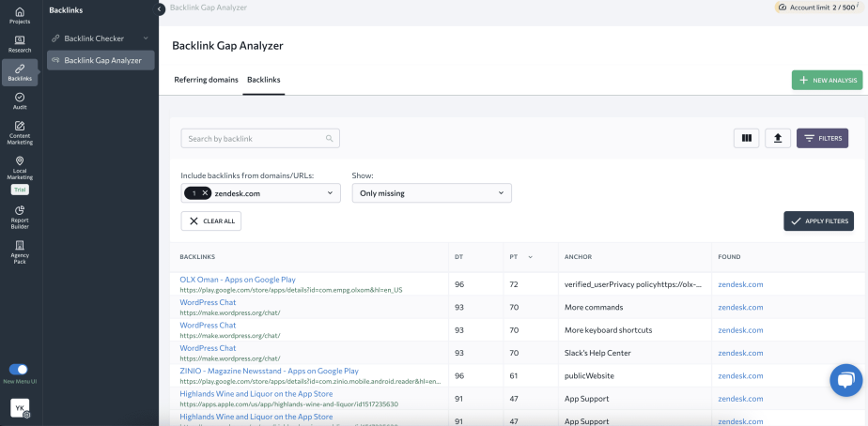
Task: Click the Apply Filters button
Action: (819, 221)
